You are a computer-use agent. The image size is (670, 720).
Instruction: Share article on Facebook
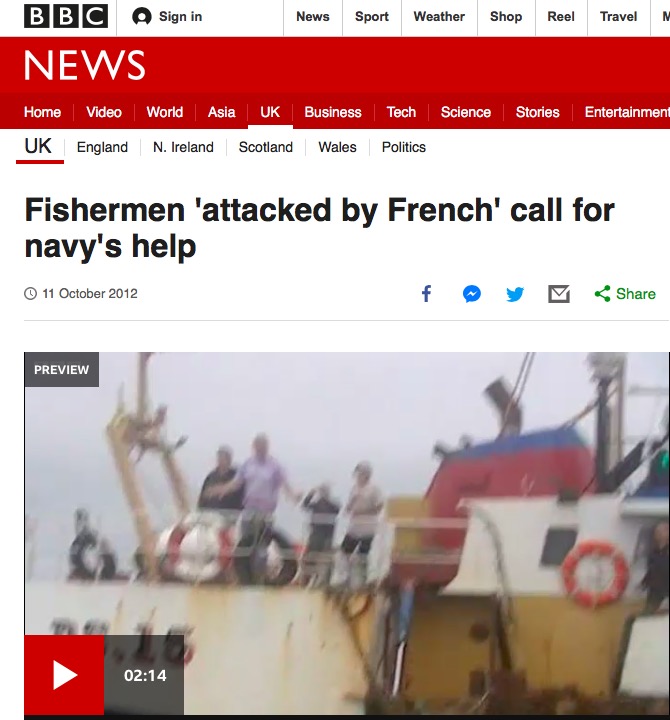[x=427, y=293]
